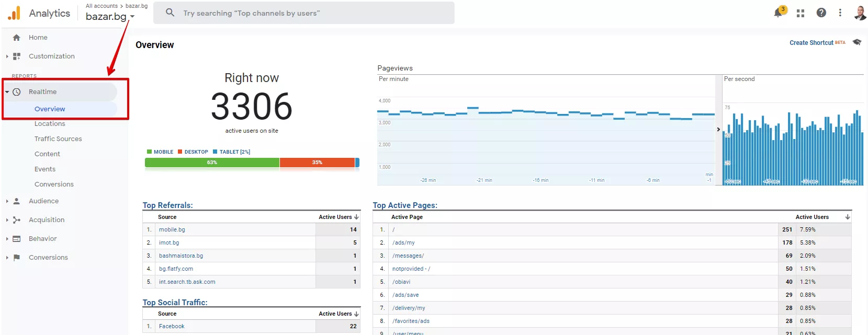Click the help question mark icon
Screen dimensions: 868x335
(821, 13)
